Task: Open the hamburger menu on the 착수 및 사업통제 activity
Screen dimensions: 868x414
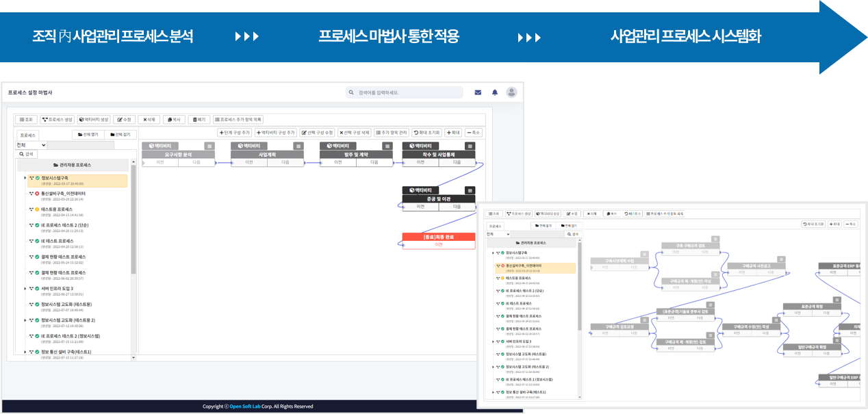Action: tap(470, 146)
